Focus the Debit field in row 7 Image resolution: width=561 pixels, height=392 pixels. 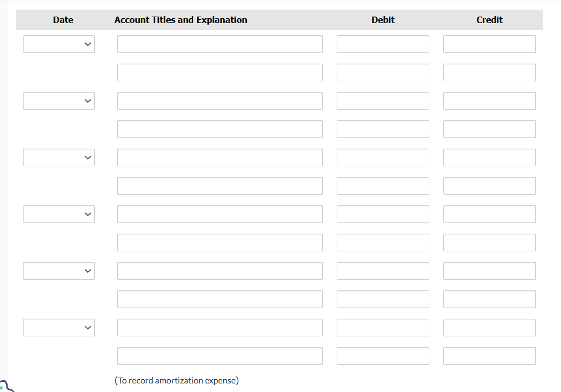[383, 214]
